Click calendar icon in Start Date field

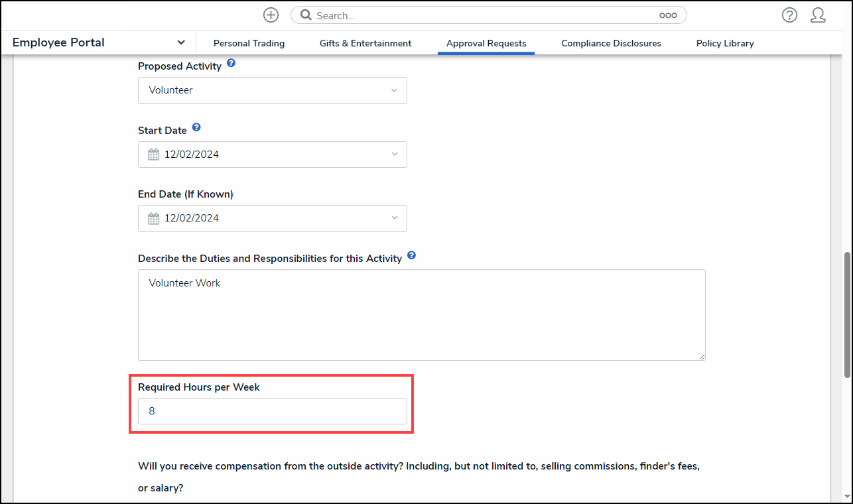pyautogui.click(x=154, y=155)
